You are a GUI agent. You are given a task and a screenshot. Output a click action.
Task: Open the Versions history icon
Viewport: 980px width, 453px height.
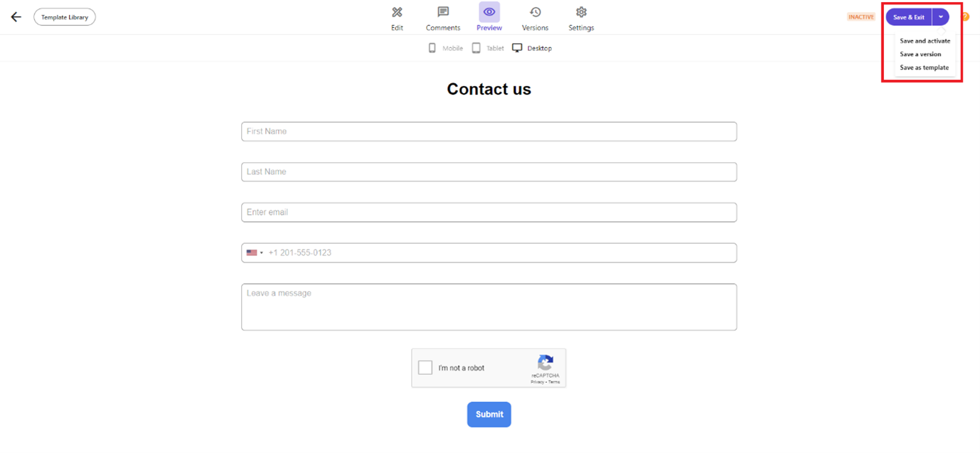[x=535, y=12]
